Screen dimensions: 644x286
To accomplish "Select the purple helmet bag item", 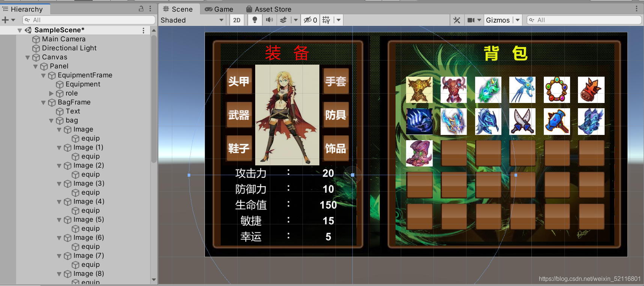I will tap(420, 153).
